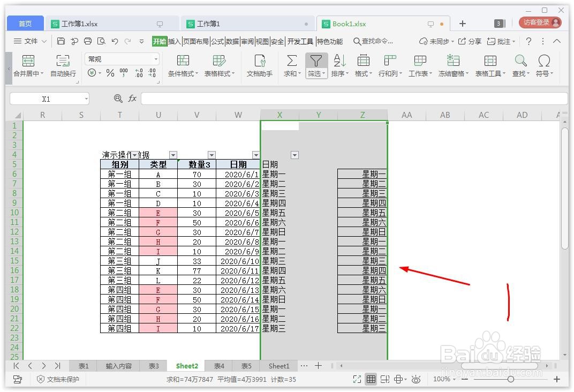Open the 文件 menu
This screenshot has height=392, width=574.
coord(30,41)
